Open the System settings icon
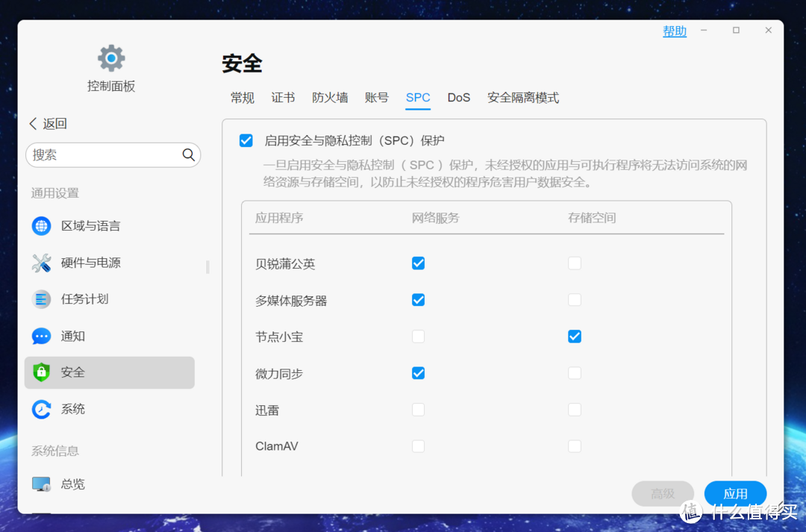 click(41, 409)
